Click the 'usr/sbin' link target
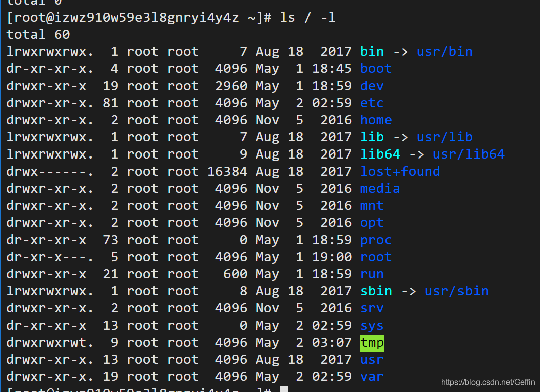Image resolution: width=540 pixels, height=392 pixels. point(456,291)
